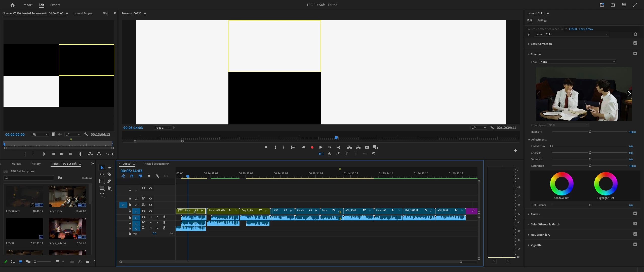The width and height of the screenshot is (644, 272).
Task: Open the Lumetri Scopes tab
Action: [83, 13]
